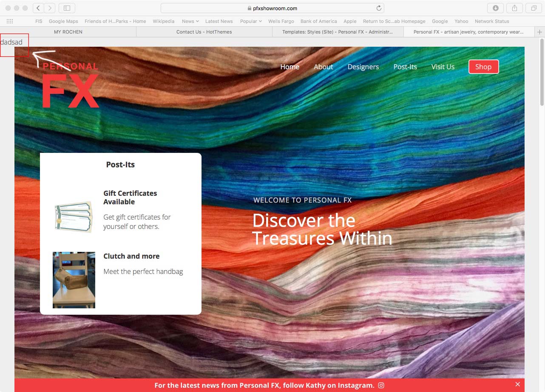Open the Google bookmark
This screenshot has height=392, width=545.
(x=440, y=21)
